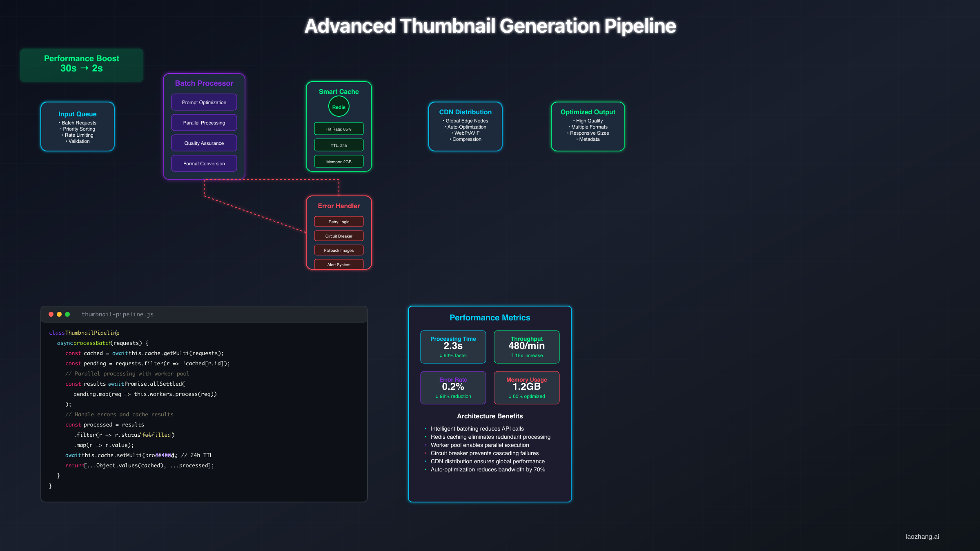This screenshot has width=980, height=551.
Task: Click code line return [...Object.values(cached)
Action: (x=140, y=465)
